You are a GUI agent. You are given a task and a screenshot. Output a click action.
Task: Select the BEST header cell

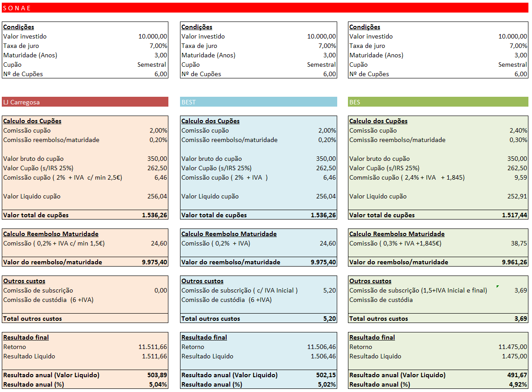pos(258,102)
